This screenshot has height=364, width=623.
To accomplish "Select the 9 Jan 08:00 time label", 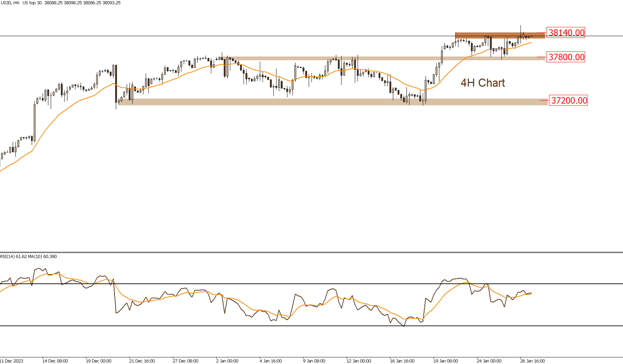I will coord(314,361).
